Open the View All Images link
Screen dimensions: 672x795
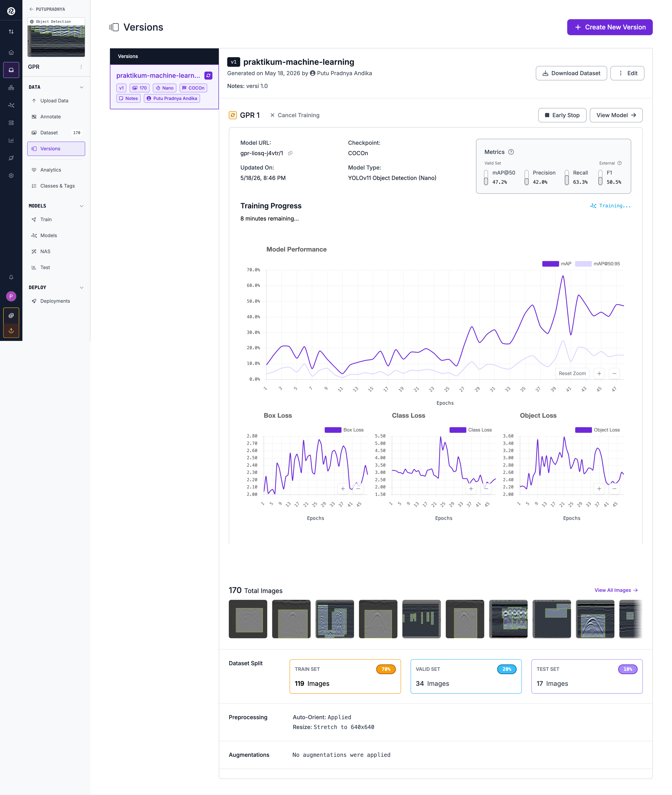pyautogui.click(x=616, y=590)
